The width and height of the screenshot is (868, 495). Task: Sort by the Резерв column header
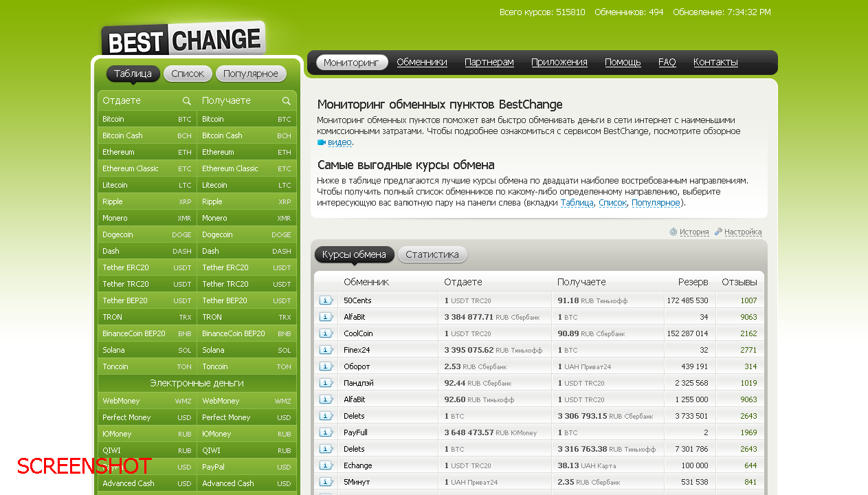[693, 282]
